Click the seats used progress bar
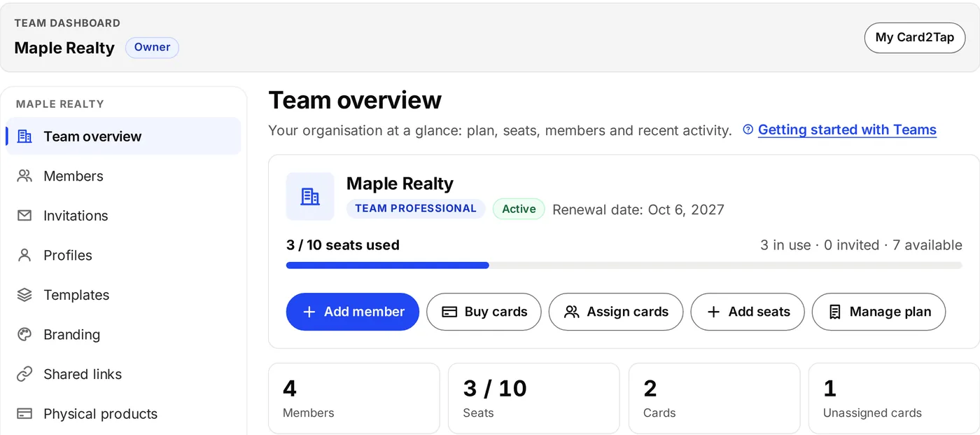Image resolution: width=980 pixels, height=435 pixels. click(x=624, y=265)
